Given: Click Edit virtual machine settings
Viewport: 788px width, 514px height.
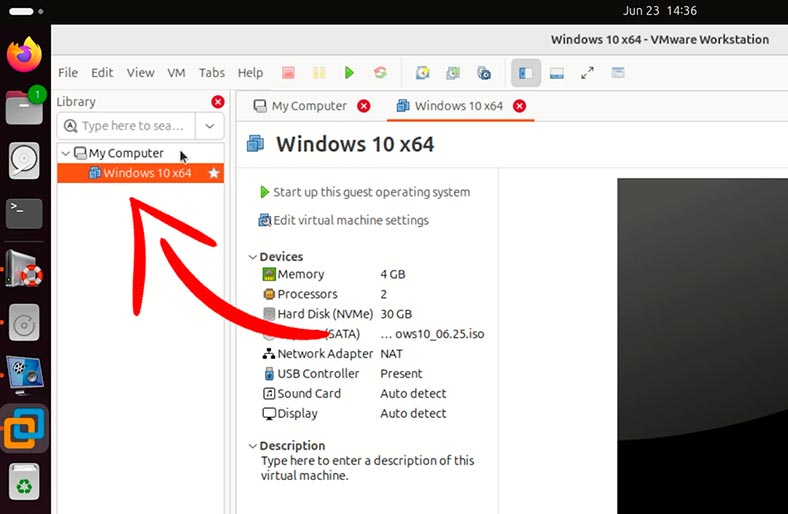Looking at the screenshot, I should tap(344, 220).
